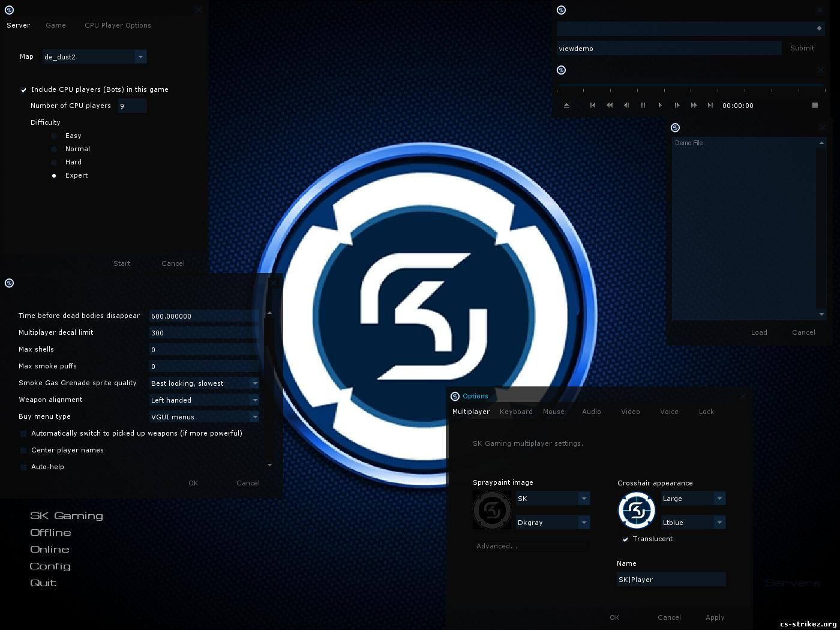Click the Config main menu link

pyautogui.click(x=50, y=566)
